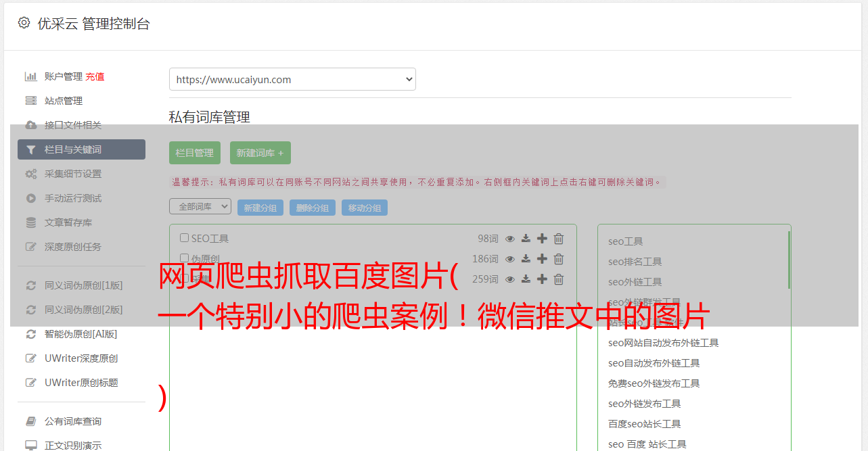
Task: Click the trash icon in the 186词 row
Action: coord(559,259)
